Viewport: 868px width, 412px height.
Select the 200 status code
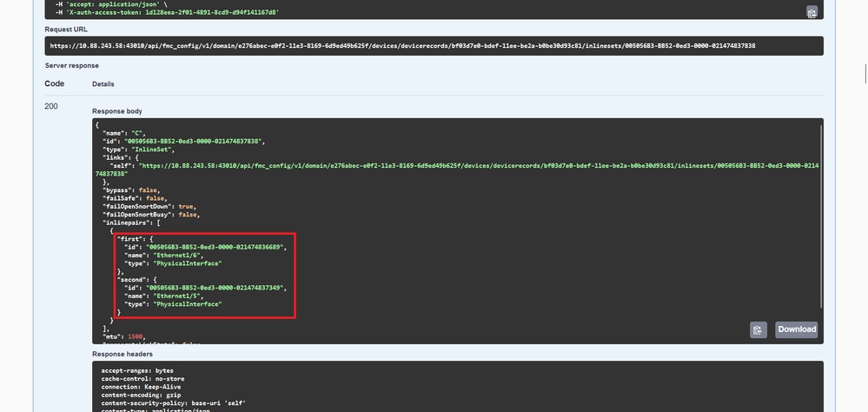click(51, 106)
